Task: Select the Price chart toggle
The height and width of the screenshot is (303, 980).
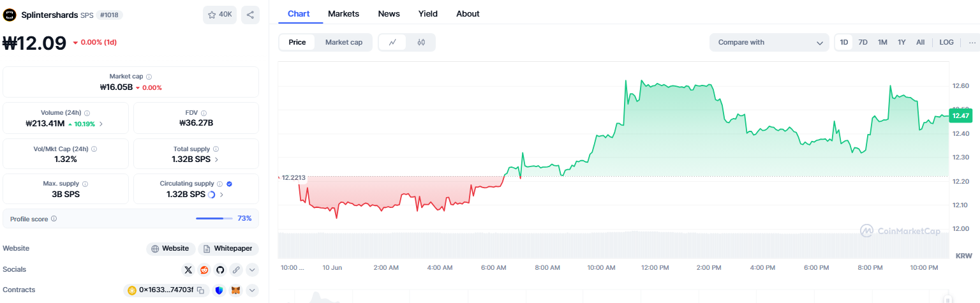Action: (x=297, y=42)
